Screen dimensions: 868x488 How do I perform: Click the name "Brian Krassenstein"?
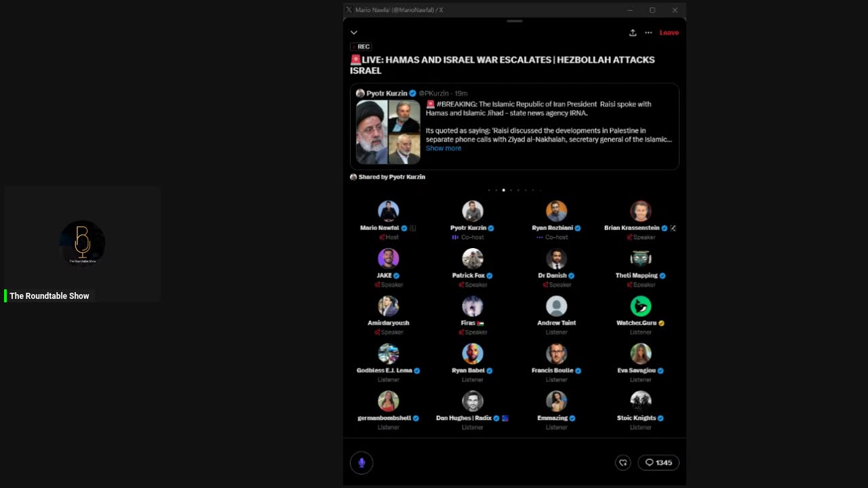pyautogui.click(x=631, y=228)
